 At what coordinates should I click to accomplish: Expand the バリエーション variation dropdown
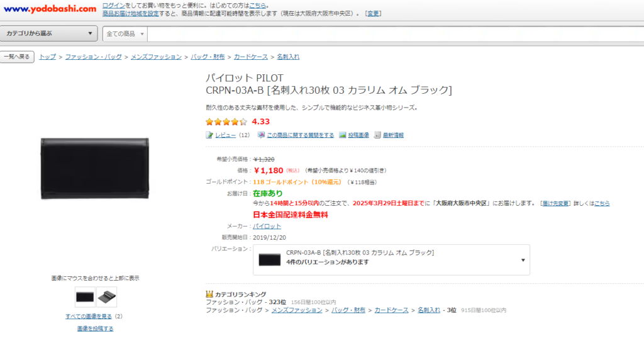391,260
